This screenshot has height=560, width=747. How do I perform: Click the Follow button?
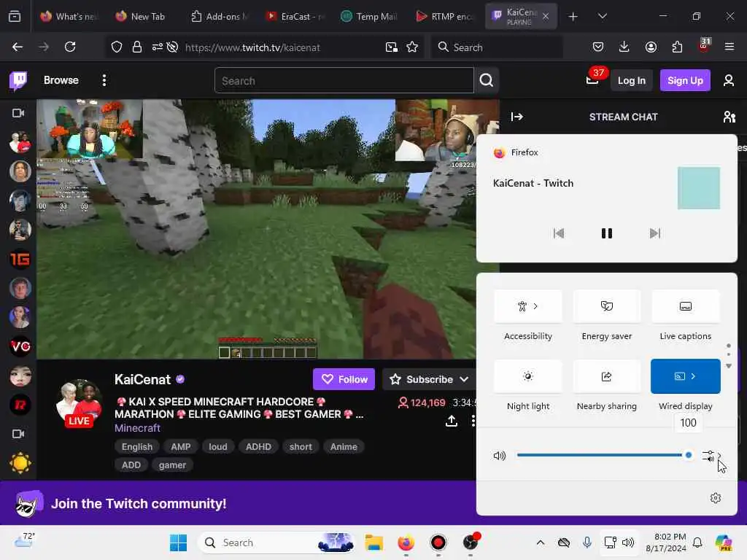pyautogui.click(x=344, y=379)
